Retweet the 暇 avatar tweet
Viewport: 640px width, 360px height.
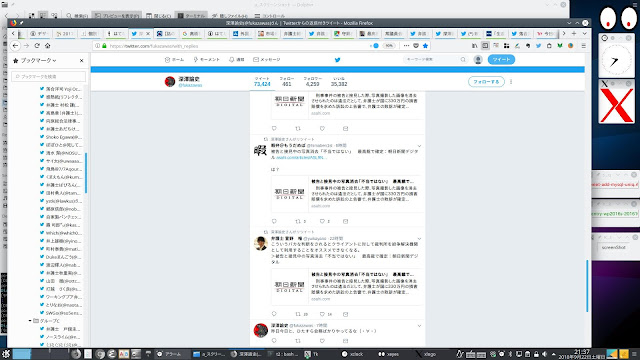click(x=298, y=221)
